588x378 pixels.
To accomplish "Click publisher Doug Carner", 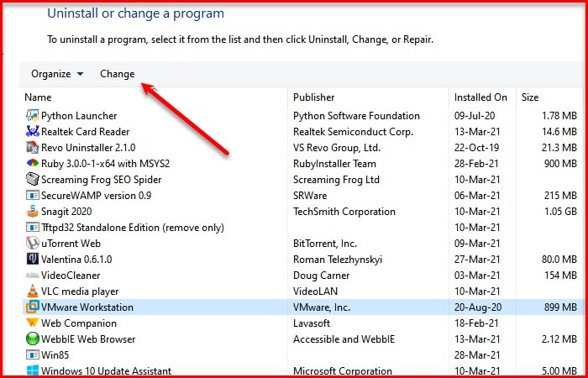I will [x=322, y=276].
